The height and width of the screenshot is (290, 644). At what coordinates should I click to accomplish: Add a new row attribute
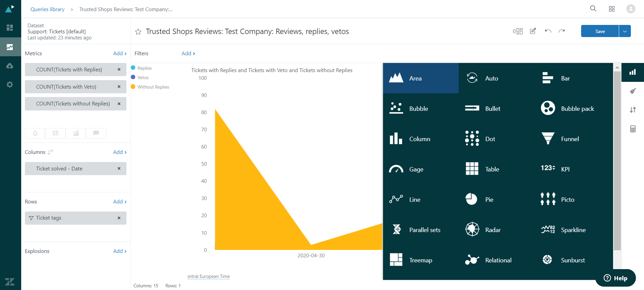point(120,201)
